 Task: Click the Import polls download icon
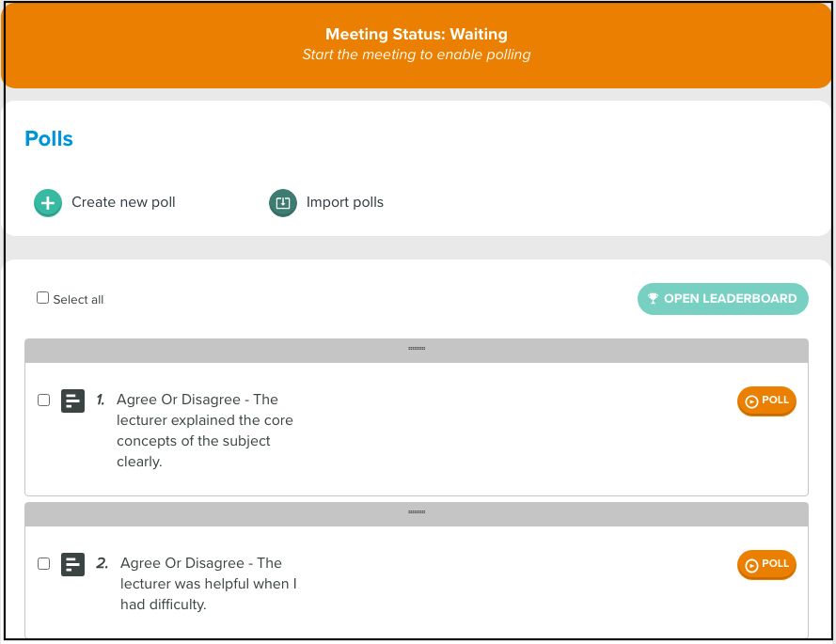click(282, 203)
